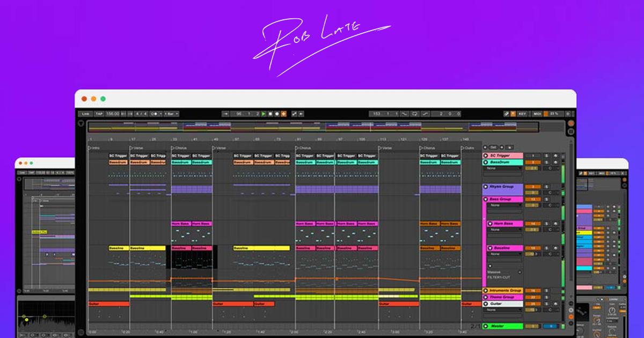Activate the Draw Mode pencil icon
The height and width of the screenshot is (338, 644).
506,113
